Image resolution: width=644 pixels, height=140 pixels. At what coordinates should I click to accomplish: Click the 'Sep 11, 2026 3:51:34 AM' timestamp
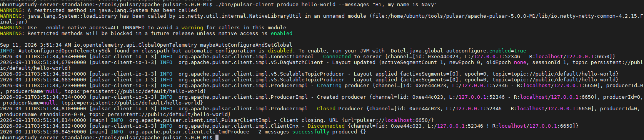click(x=35, y=45)
